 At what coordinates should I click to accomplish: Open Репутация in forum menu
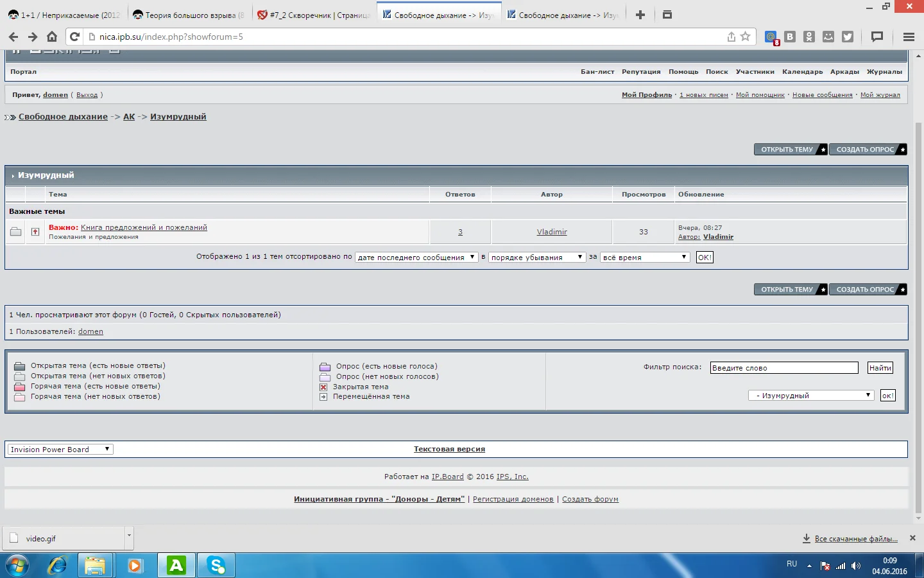(x=641, y=72)
